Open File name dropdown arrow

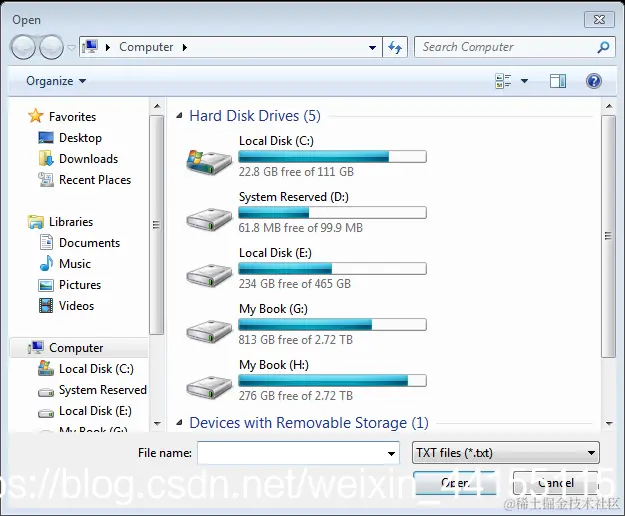click(391, 453)
